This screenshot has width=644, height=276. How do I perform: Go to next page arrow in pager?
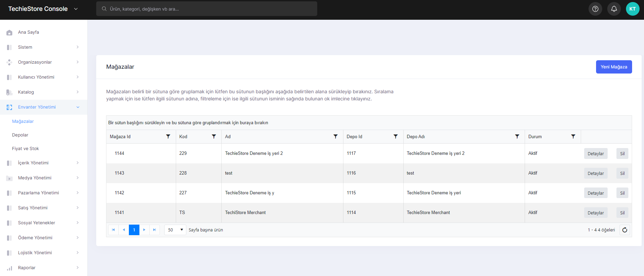(144, 230)
